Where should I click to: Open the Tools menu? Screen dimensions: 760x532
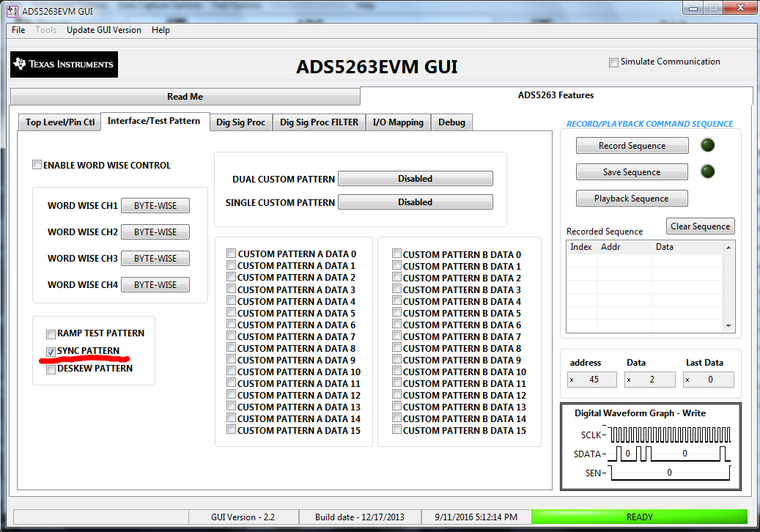coord(46,30)
